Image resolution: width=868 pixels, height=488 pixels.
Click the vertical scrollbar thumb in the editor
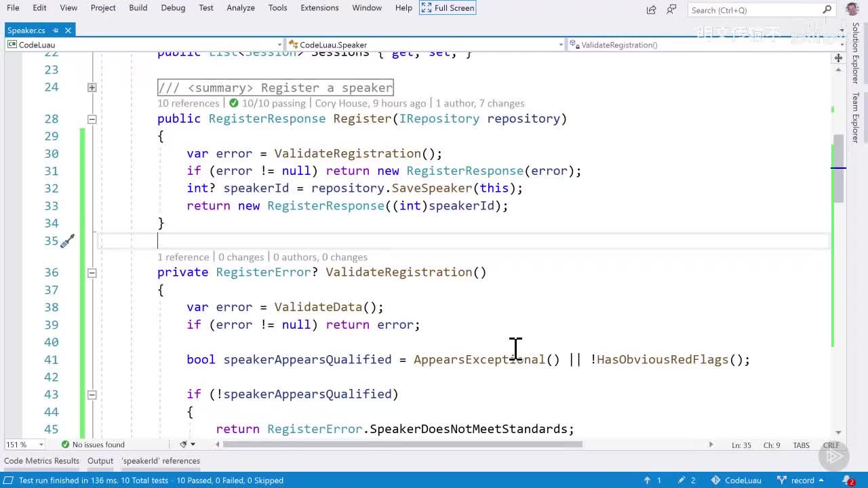tap(839, 169)
